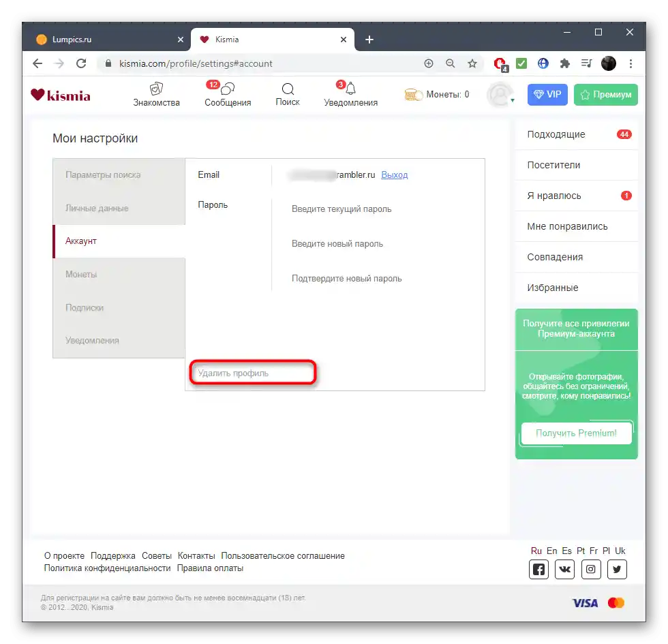The image size is (668, 644).
Task: Open Правила оплаты footer link
Action: point(210,568)
